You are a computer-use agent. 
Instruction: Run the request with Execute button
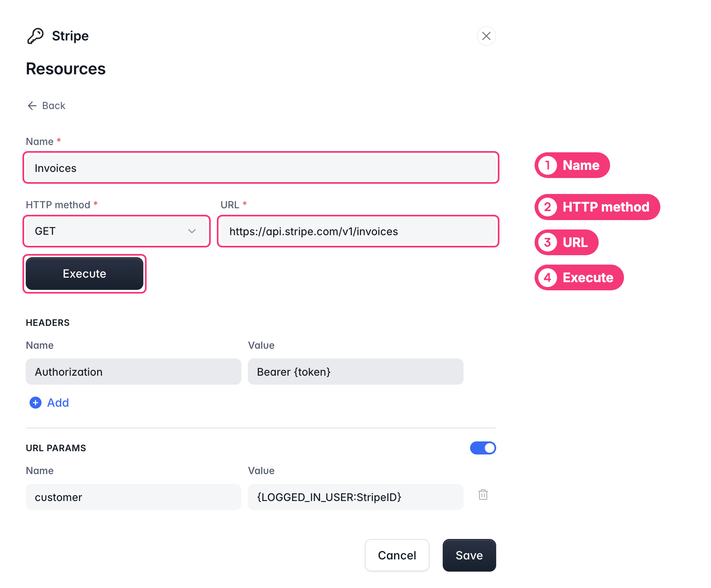85,274
